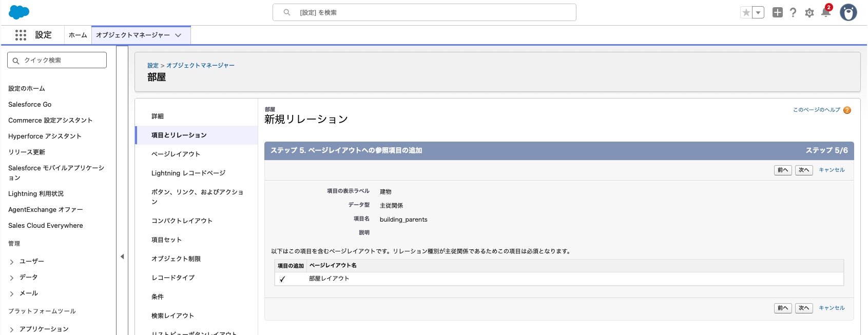Open Commerce 設定アシスタント
This screenshot has width=868, height=335.
(50, 120)
